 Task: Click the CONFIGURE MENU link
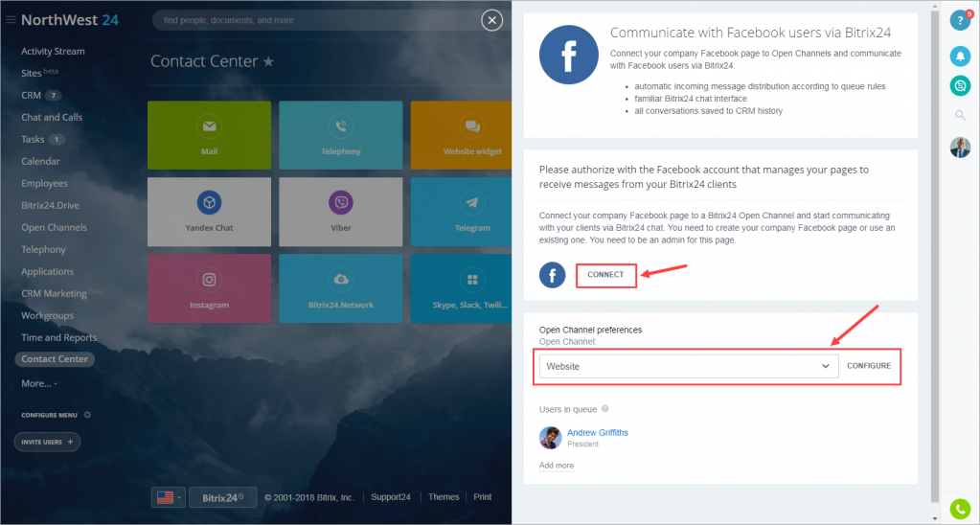50,415
